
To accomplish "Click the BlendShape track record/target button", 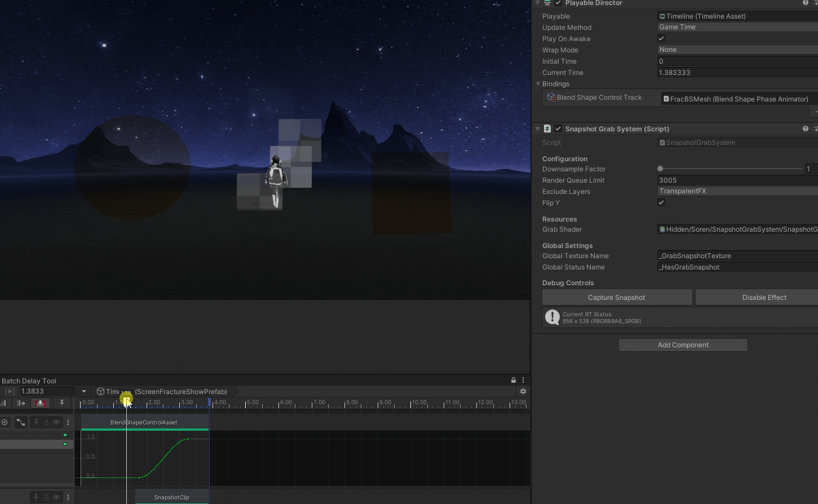I will point(5,422).
